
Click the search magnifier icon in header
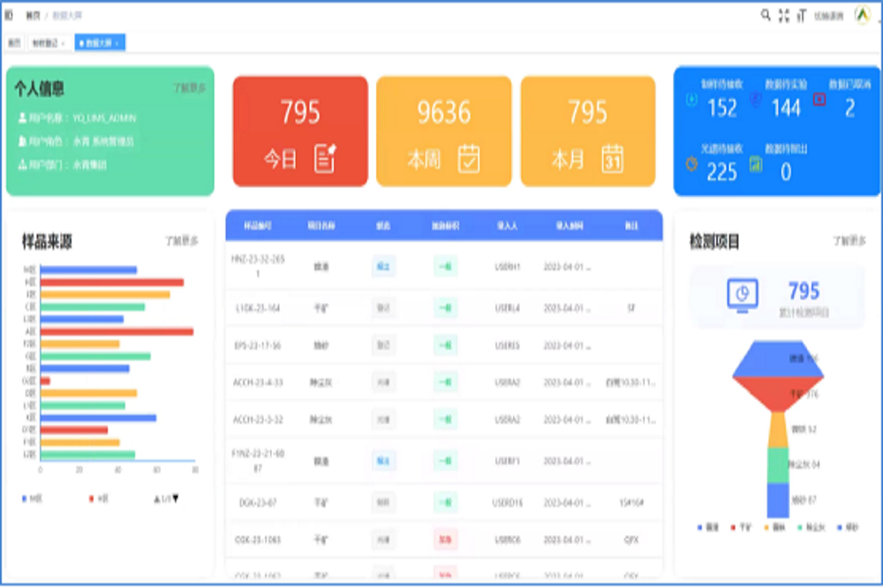click(x=766, y=15)
